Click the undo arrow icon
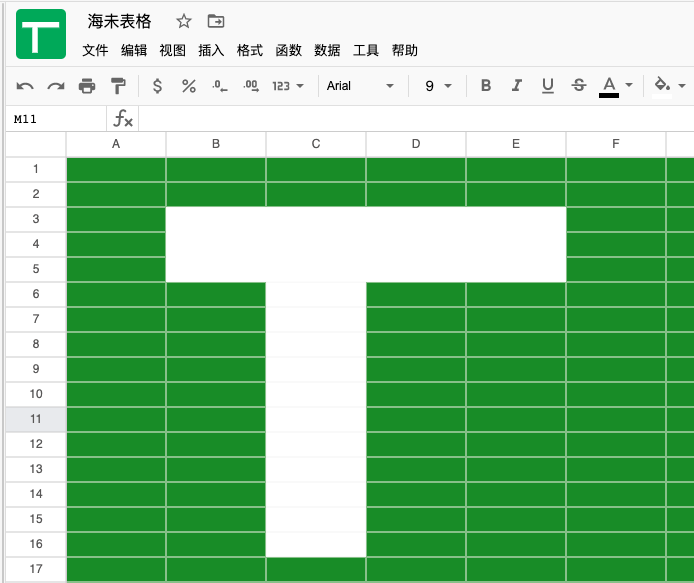This screenshot has width=694, height=583. [25, 86]
